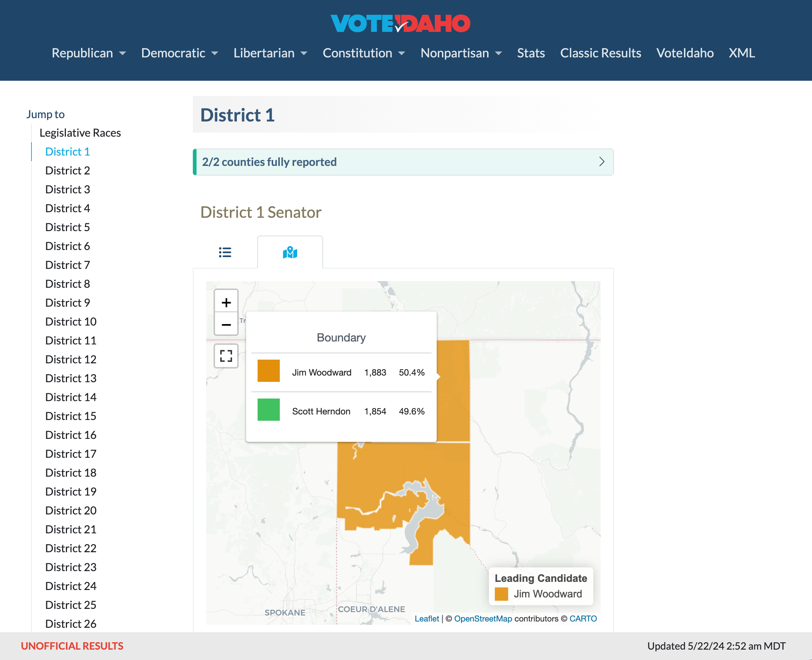The height and width of the screenshot is (660, 812).
Task: Go to the Stats page
Action: 530,53
